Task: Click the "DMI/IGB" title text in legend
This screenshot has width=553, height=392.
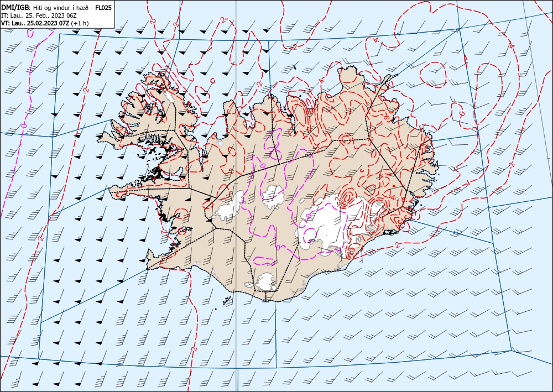Action: coord(16,7)
